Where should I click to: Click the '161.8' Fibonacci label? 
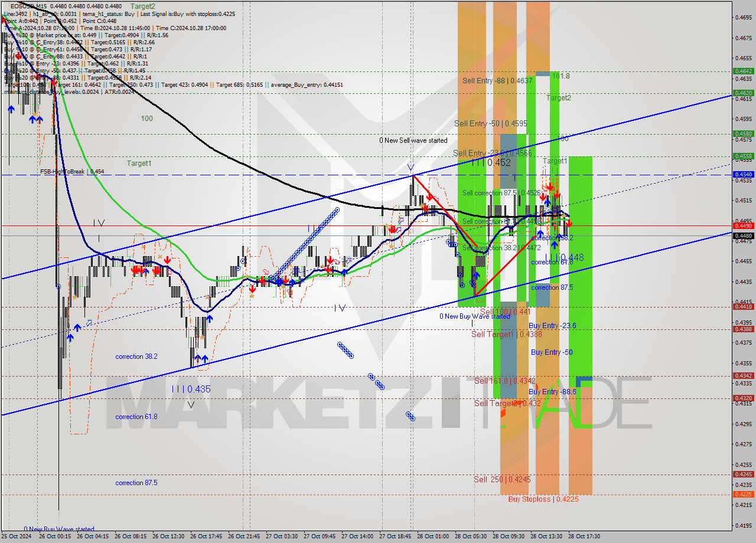(561, 76)
